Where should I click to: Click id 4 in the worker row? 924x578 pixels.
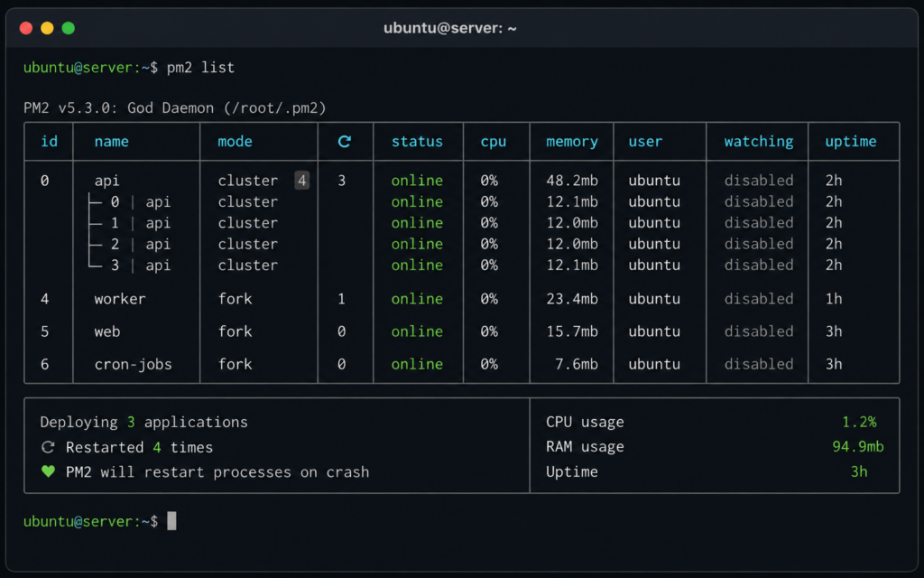[x=45, y=299]
